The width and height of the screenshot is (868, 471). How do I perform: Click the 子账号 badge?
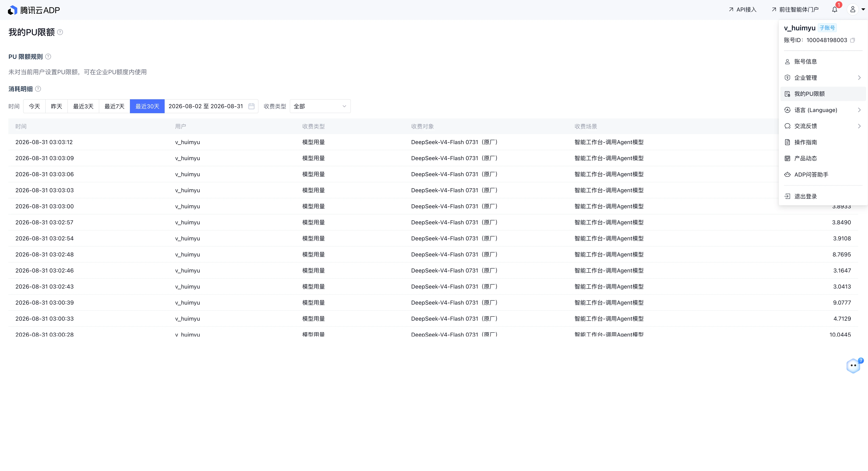(827, 28)
